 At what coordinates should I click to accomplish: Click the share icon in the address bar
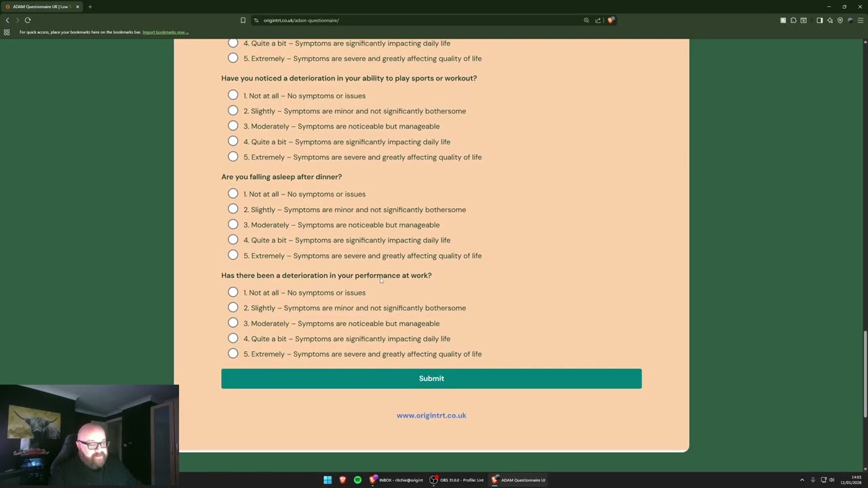tap(598, 20)
